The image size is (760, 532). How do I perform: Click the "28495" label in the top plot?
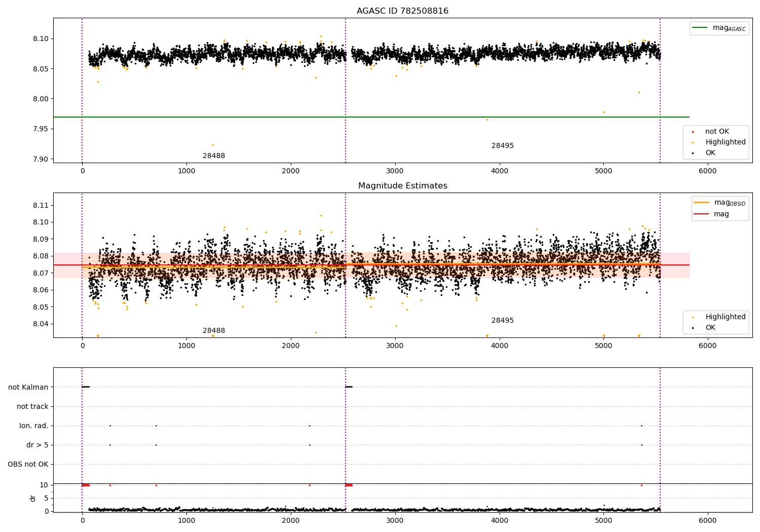point(503,146)
